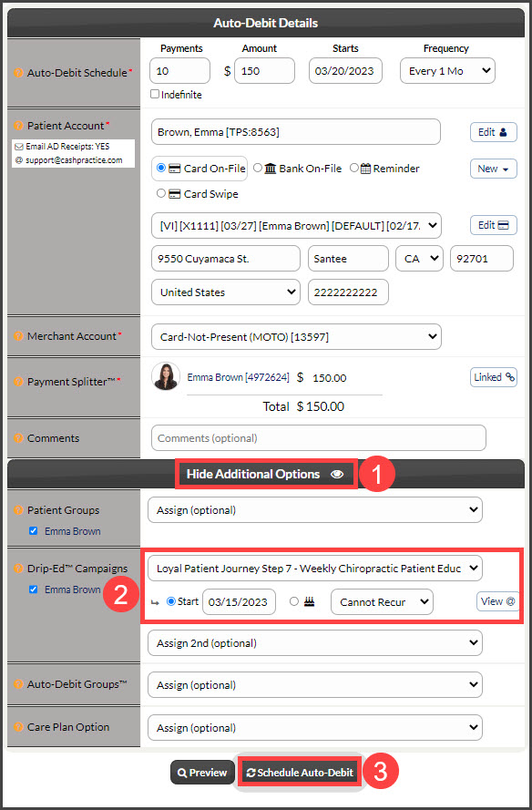Select the Bank On-File radio option
532x810 pixels.
(257, 168)
